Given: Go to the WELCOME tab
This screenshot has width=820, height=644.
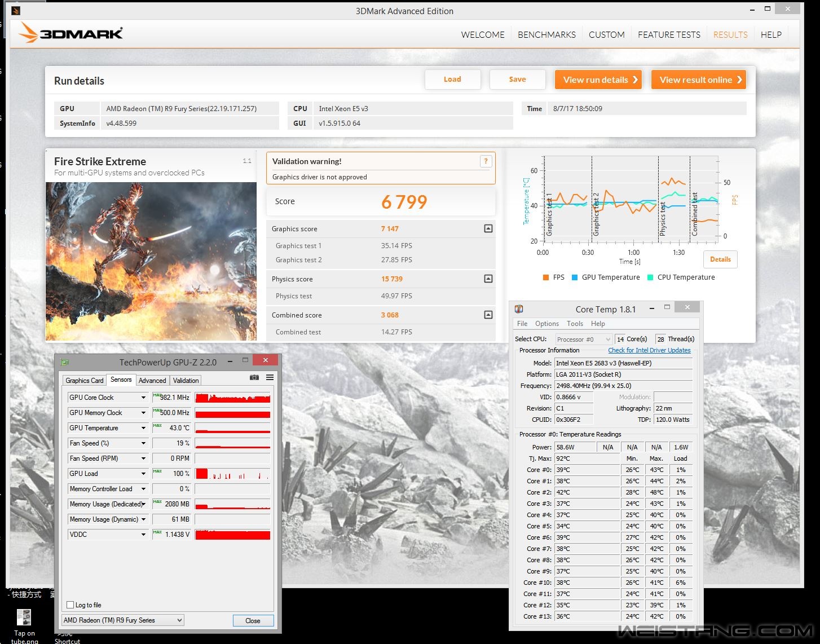Looking at the screenshot, I should (x=483, y=34).
